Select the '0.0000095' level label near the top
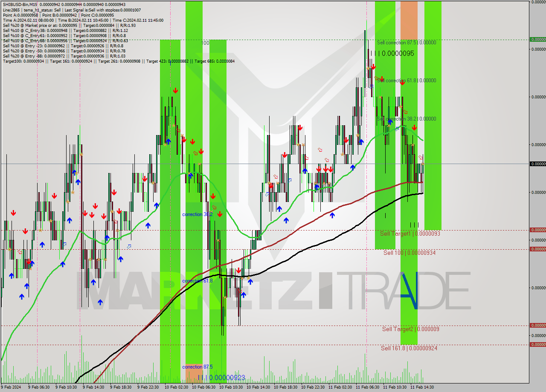The width and height of the screenshot is (546, 392). [398, 54]
